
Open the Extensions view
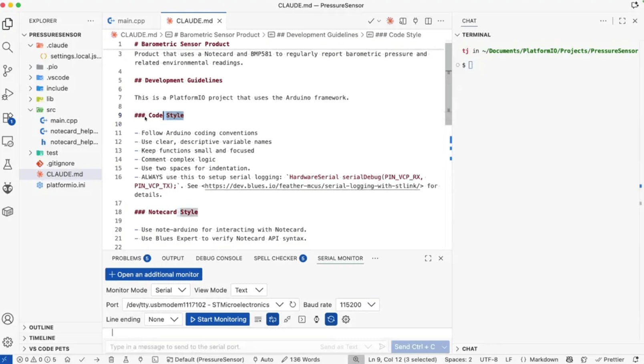coord(8,117)
